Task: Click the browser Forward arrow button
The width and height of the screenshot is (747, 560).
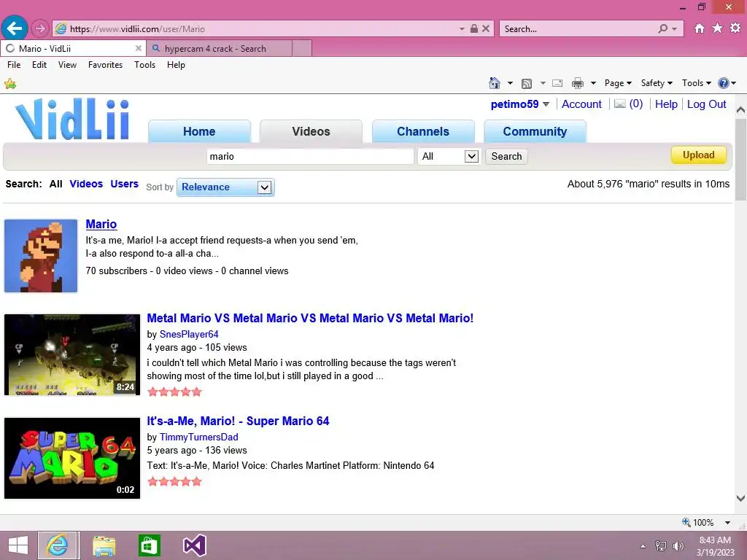Action: point(40,28)
